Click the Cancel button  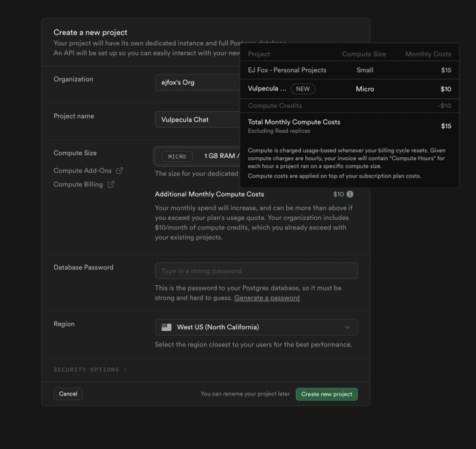point(68,394)
